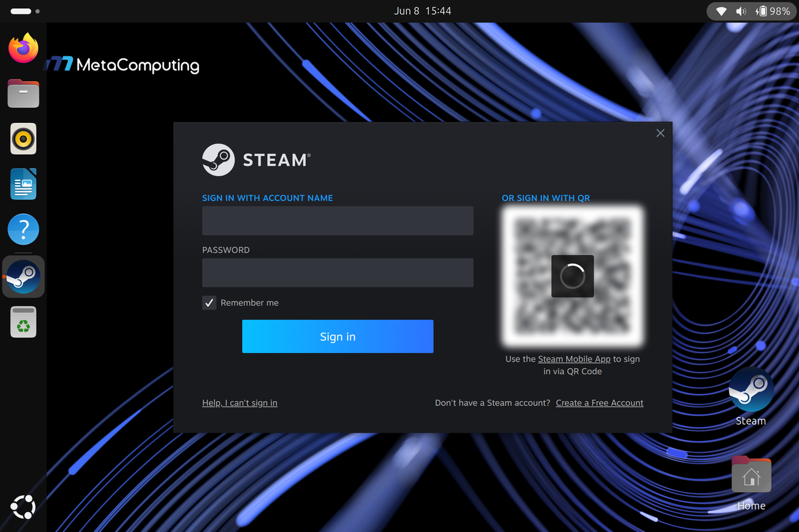799x532 pixels.
Task: Check the battery 98% indicator
Action: pyautogui.click(x=773, y=11)
